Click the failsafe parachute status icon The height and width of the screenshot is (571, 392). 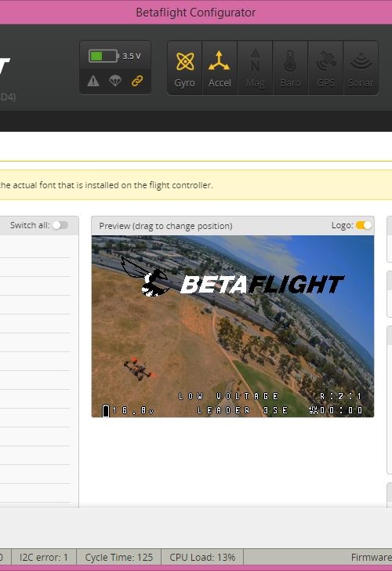[115, 81]
